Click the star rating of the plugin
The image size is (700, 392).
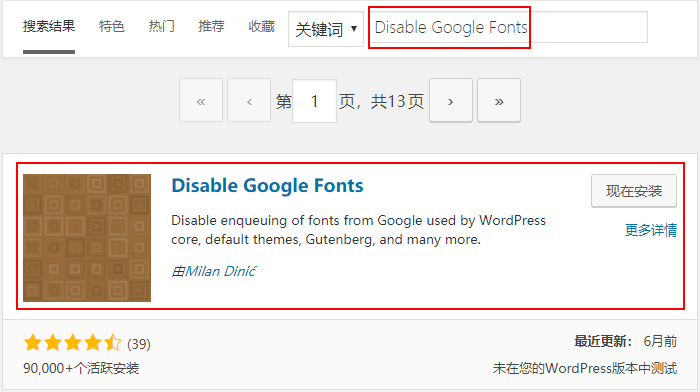pos(72,343)
